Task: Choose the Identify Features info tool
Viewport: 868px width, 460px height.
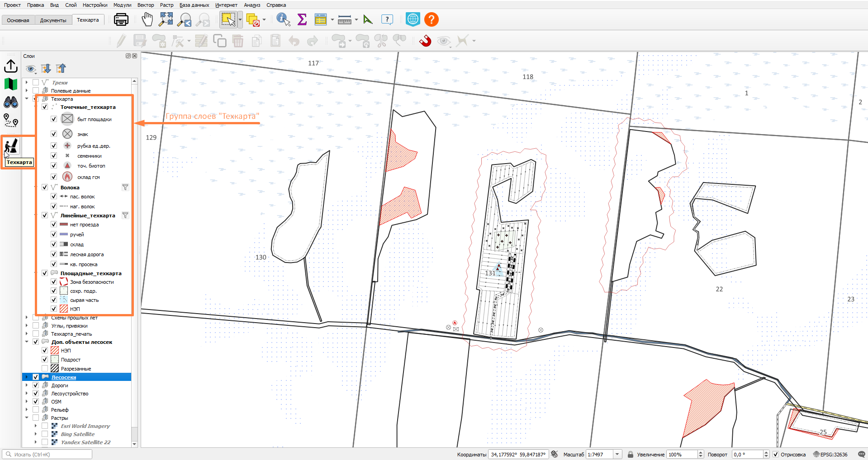Action: (x=283, y=19)
